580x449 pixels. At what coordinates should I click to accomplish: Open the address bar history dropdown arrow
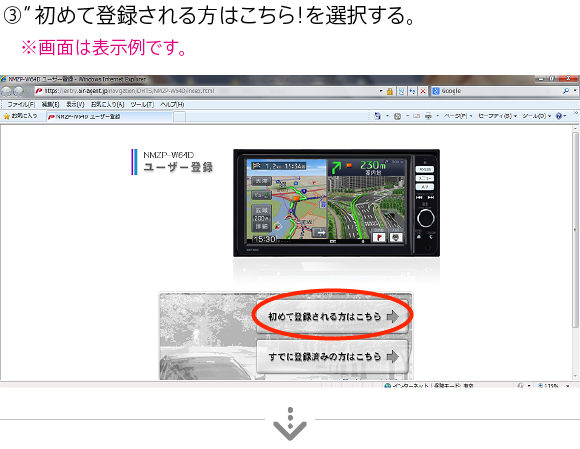coord(381,91)
